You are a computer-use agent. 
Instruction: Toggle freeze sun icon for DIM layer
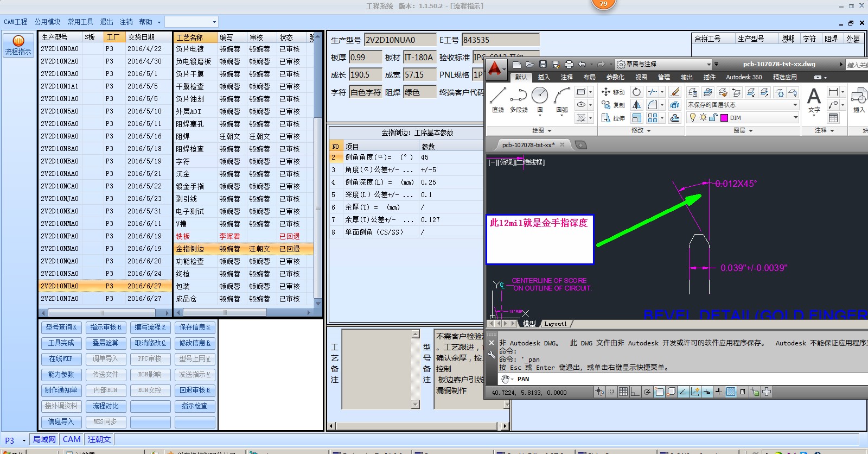coord(703,118)
